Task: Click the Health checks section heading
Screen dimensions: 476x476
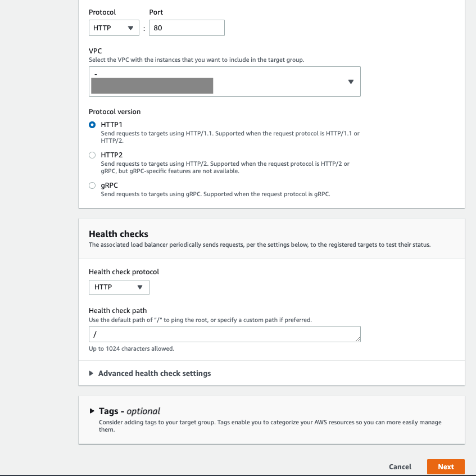Action: click(118, 234)
